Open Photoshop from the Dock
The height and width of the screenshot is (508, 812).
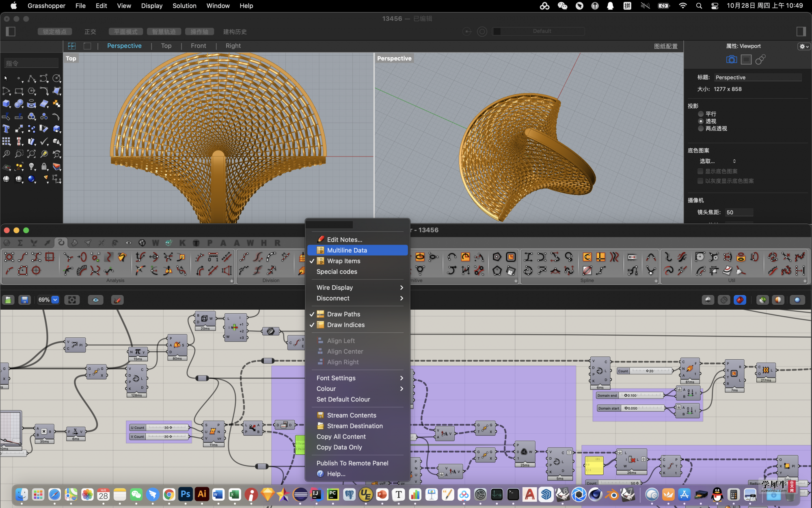[x=186, y=494]
